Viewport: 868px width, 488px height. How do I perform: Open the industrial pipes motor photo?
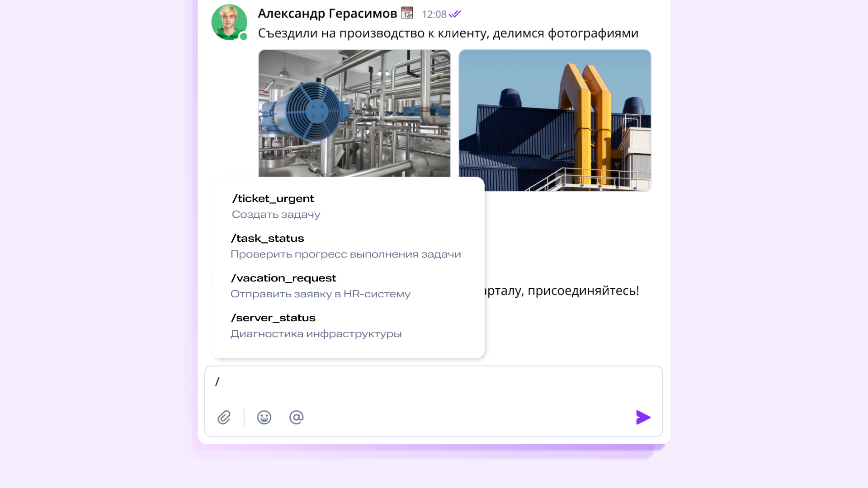point(354,113)
